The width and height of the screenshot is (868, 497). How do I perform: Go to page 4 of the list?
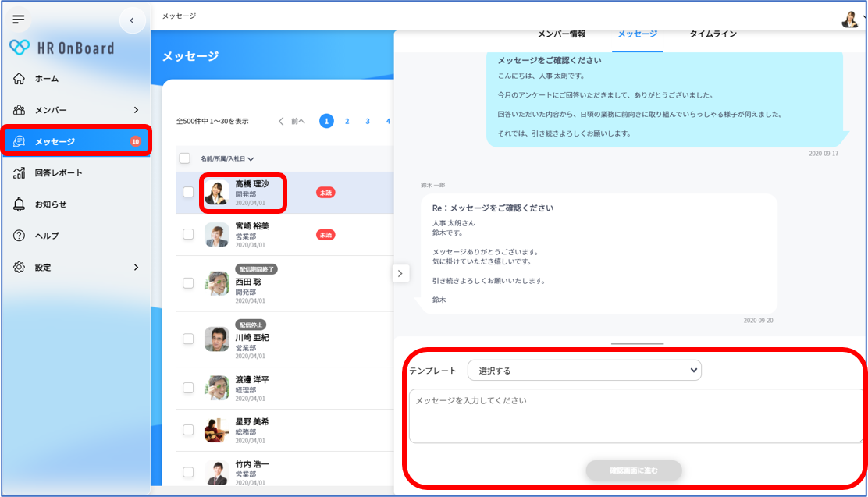coord(388,121)
